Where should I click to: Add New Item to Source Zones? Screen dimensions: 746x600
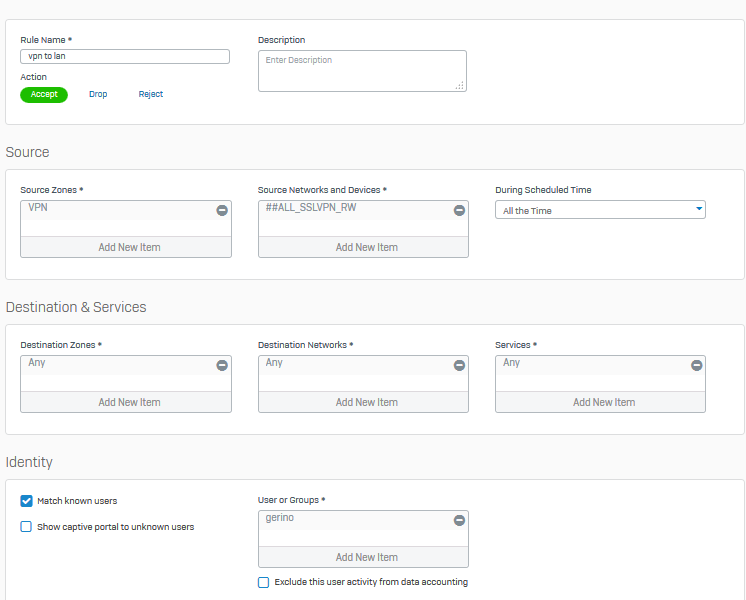pyautogui.click(x=129, y=247)
